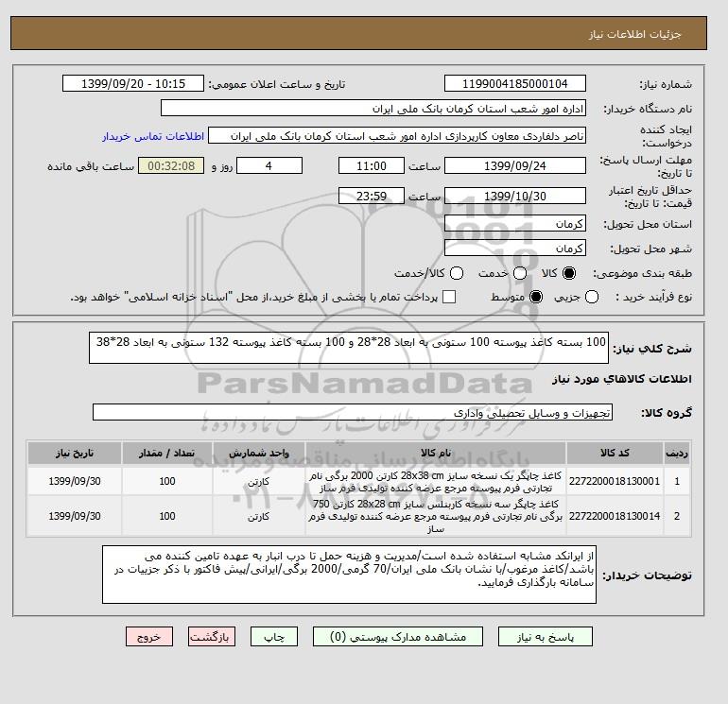This screenshot has width=728, height=704.
Task: Click the deadline hour field 11:00
Action: (372, 165)
